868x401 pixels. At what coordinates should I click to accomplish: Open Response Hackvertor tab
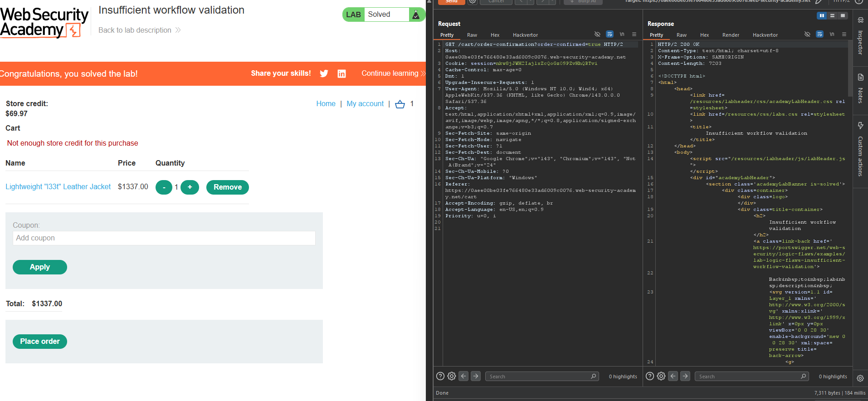tap(765, 35)
